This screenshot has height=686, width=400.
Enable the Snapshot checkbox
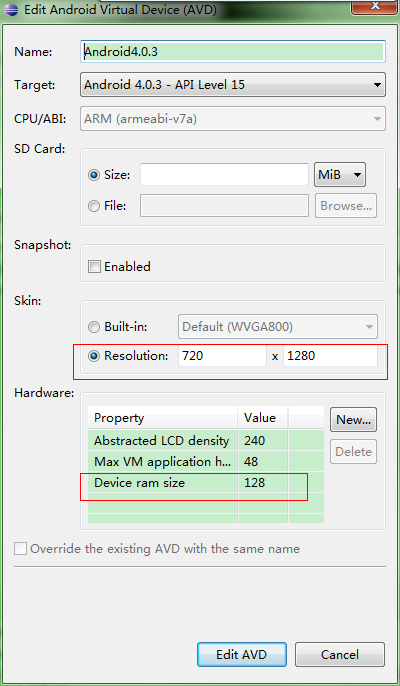pos(94,266)
